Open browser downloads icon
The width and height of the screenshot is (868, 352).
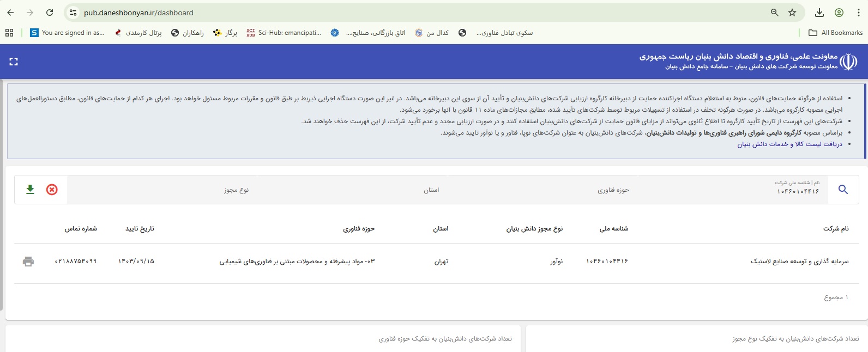click(x=819, y=13)
